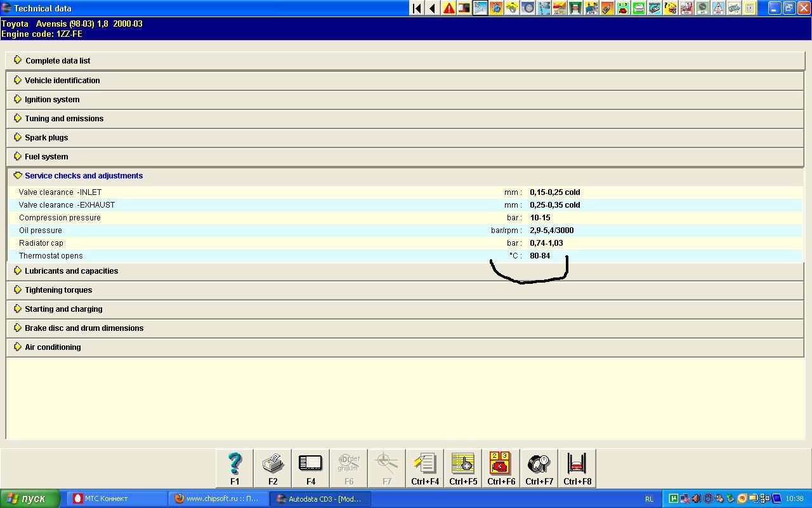This screenshot has width=812, height=508.
Task: Open the ABS triangle toolbar icon
Action: click(718, 8)
